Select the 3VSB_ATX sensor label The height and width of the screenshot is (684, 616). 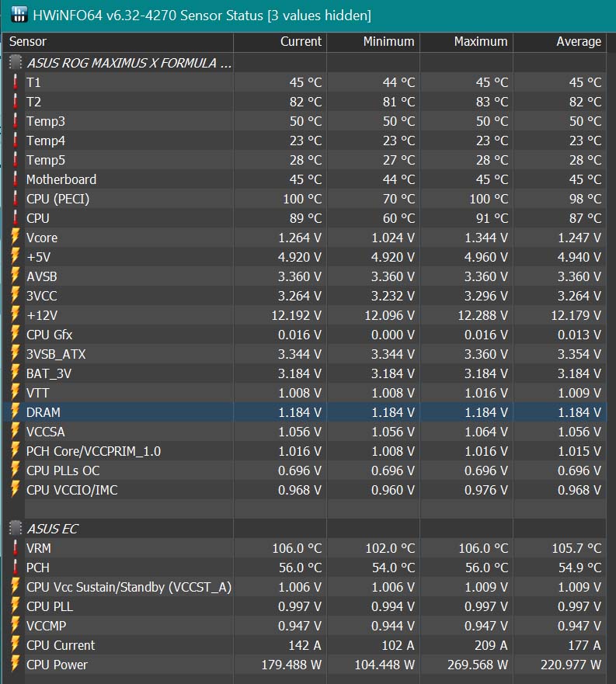[56, 354]
